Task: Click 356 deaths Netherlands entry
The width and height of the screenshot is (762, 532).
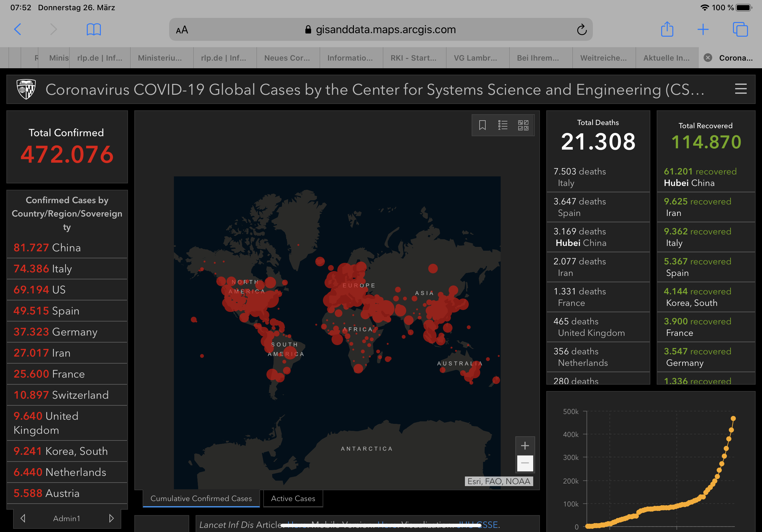Action: pyautogui.click(x=598, y=357)
